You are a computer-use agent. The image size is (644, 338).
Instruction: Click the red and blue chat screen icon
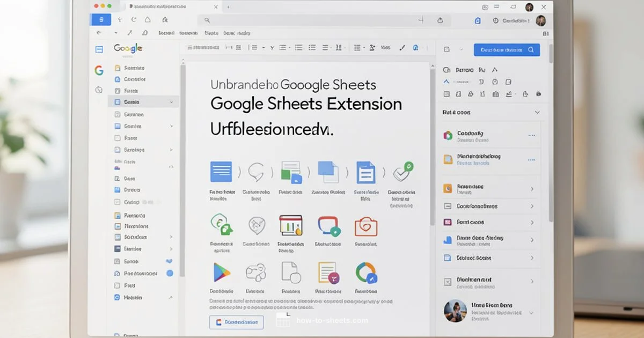coord(328,226)
